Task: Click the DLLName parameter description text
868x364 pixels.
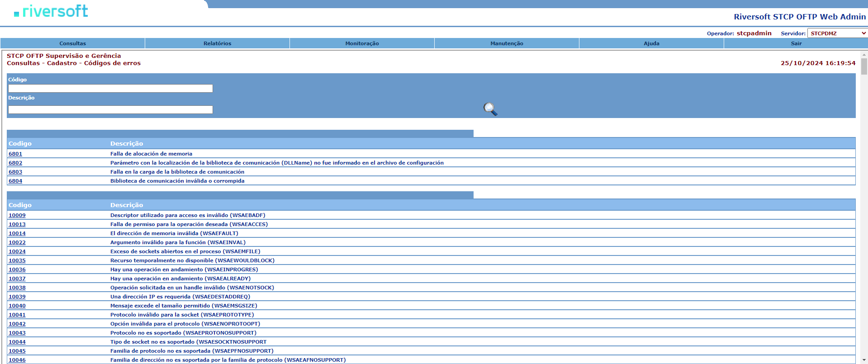Action: [277, 163]
